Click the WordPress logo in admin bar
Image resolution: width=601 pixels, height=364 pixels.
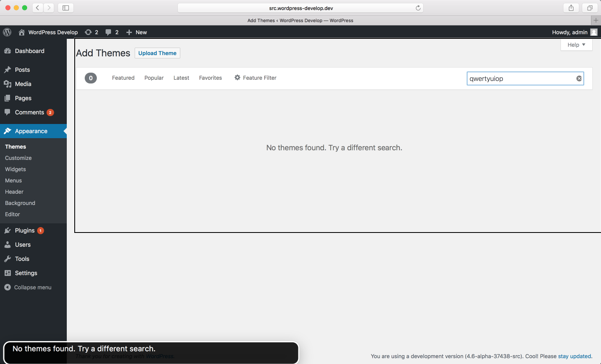[x=7, y=32]
